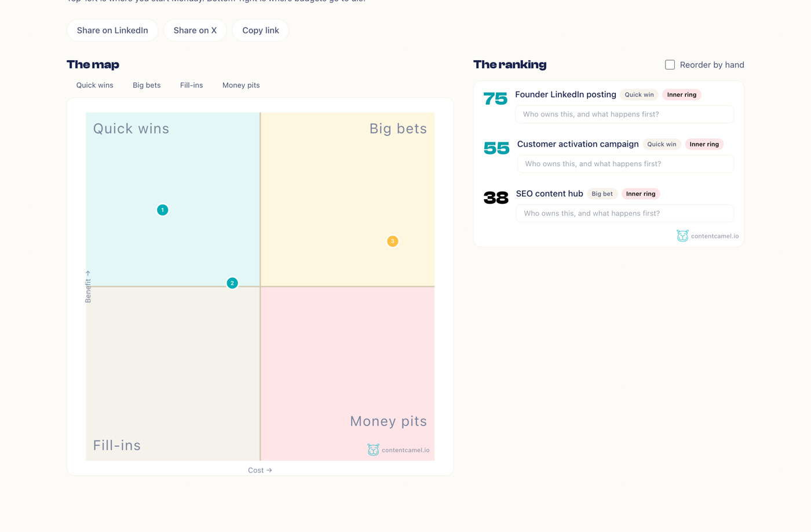Viewport: 811px width, 532px height.
Task: Select the Money pits filter tab
Action: coord(241,85)
